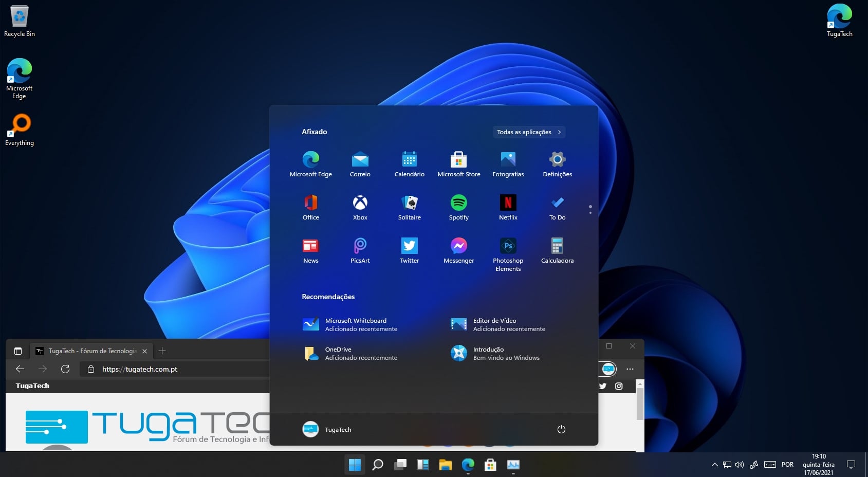Launch Photoshop Elements

coord(508,254)
